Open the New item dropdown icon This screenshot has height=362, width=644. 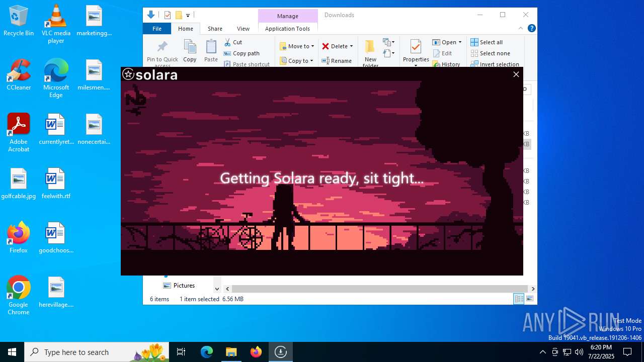point(388,42)
